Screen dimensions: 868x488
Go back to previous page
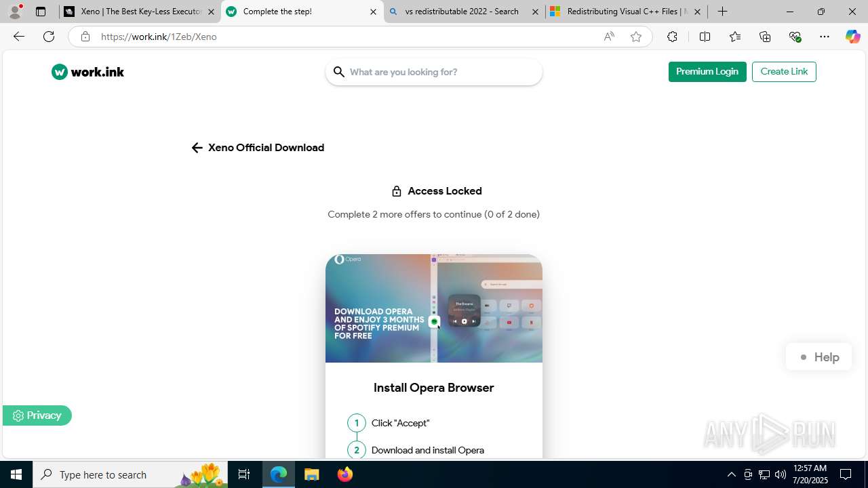pyautogui.click(x=19, y=37)
